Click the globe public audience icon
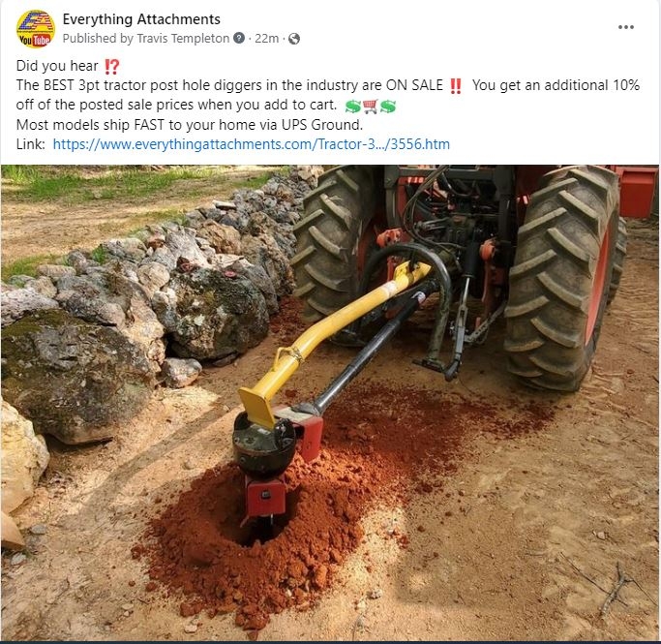The width and height of the screenshot is (661, 644). click(294, 39)
